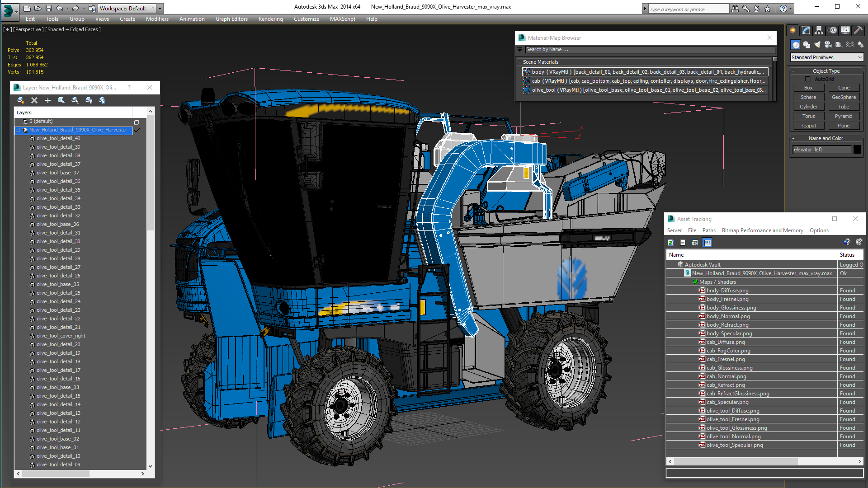Click the Plane button
This screenshot has height=488, width=868.
tap(844, 126)
